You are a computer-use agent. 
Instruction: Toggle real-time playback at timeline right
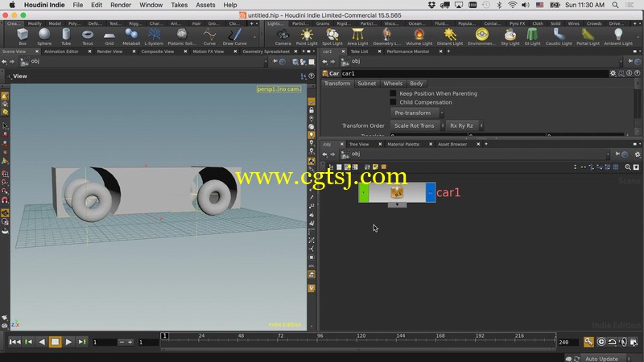click(x=601, y=342)
